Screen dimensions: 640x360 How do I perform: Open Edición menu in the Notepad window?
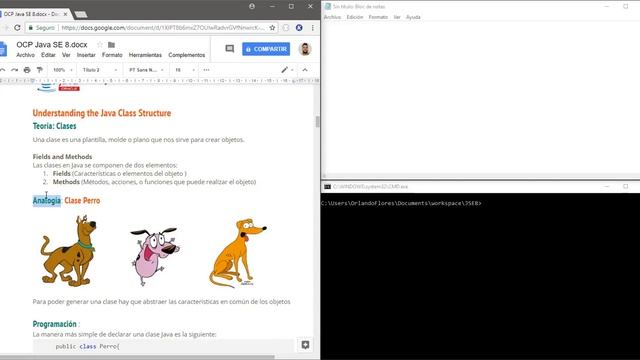point(355,17)
